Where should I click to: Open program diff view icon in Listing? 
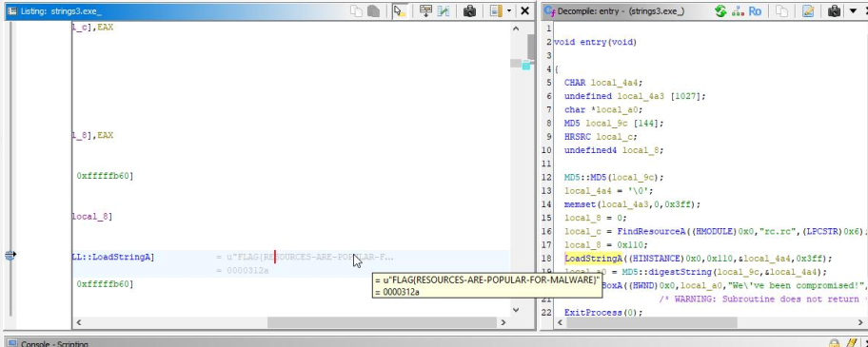tap(444, 11)
